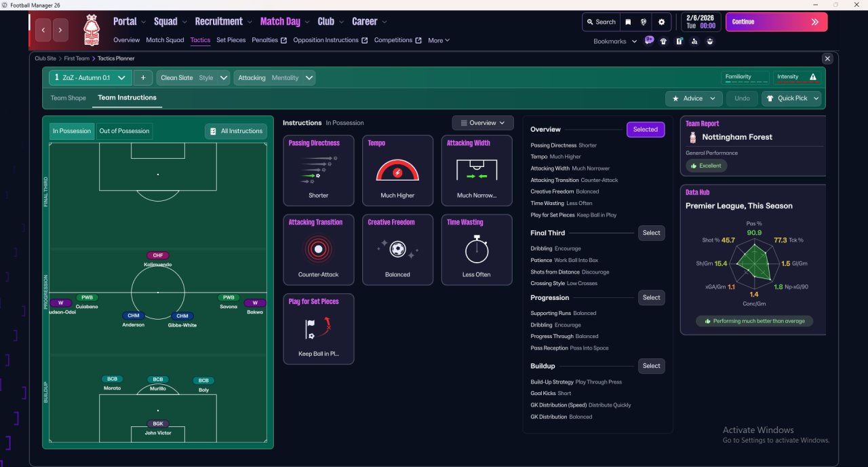The image size is (868, 467).
Task: Open the Set Pieces tab
Action: point(231,40)
